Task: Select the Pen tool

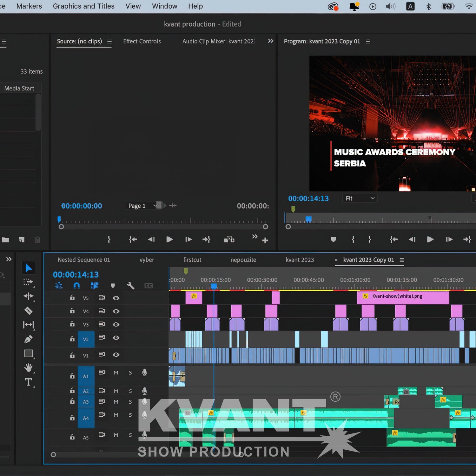Action: click(x=28, y=339)
